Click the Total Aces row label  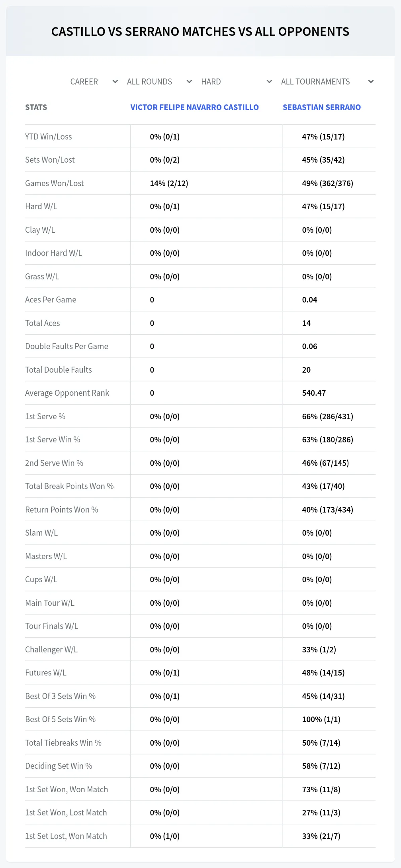[x=43, y=323]
